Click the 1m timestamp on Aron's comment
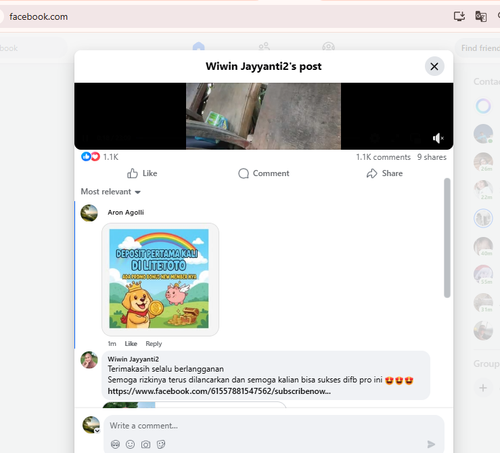The height and width of the screenshot is (453, 500). coord(112,343)
